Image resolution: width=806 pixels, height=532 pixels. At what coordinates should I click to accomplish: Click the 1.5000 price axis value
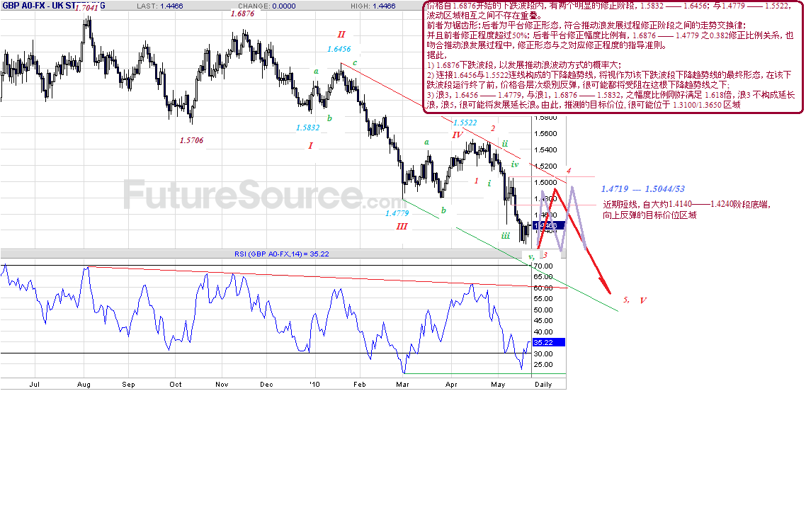point(545,183)
